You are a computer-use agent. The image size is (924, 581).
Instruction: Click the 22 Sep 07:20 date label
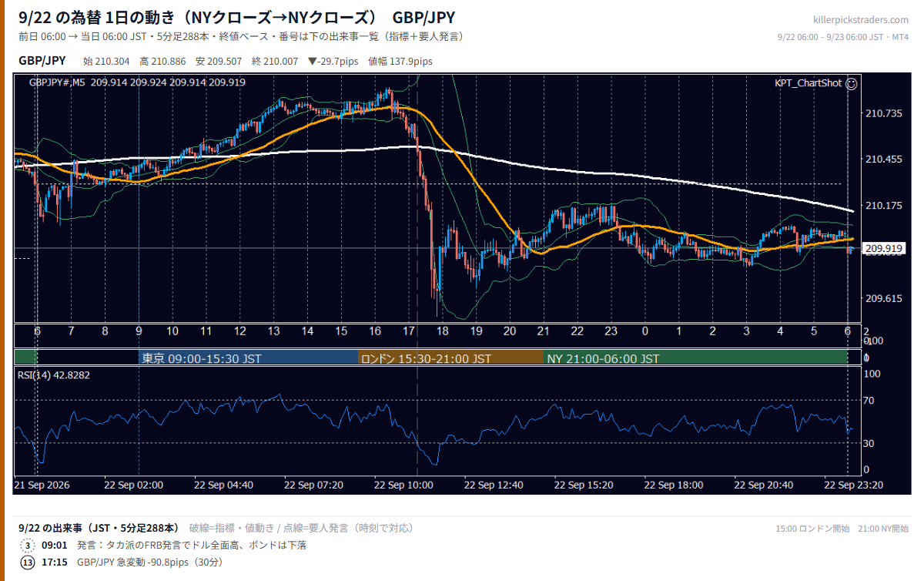(x=314, y=485)
